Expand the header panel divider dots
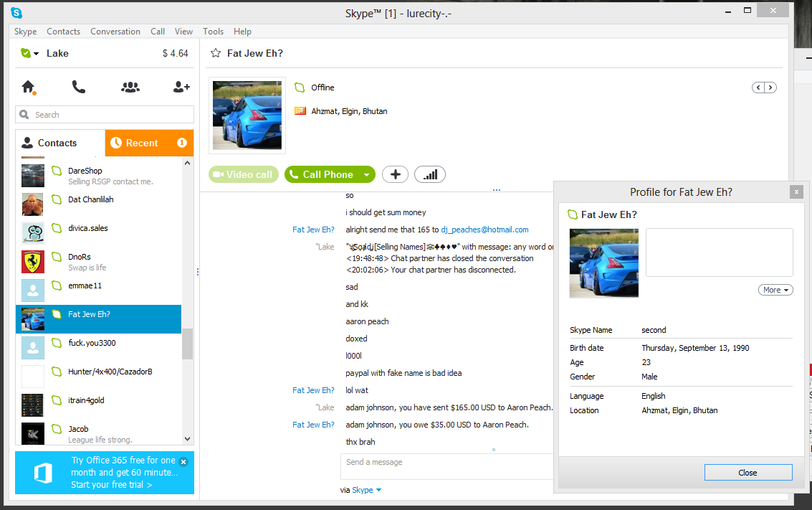The width and height of the screenshot is (812, 510). (497, 190)
